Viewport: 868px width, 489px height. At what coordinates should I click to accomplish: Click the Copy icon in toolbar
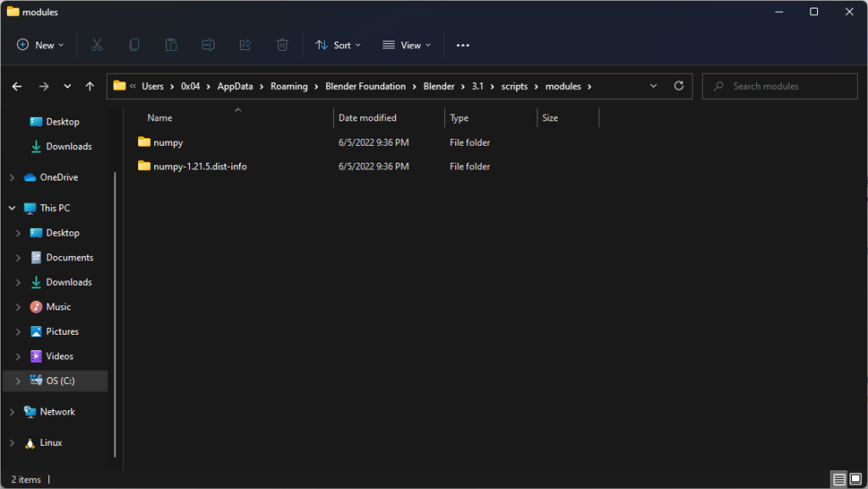(134, 45)
